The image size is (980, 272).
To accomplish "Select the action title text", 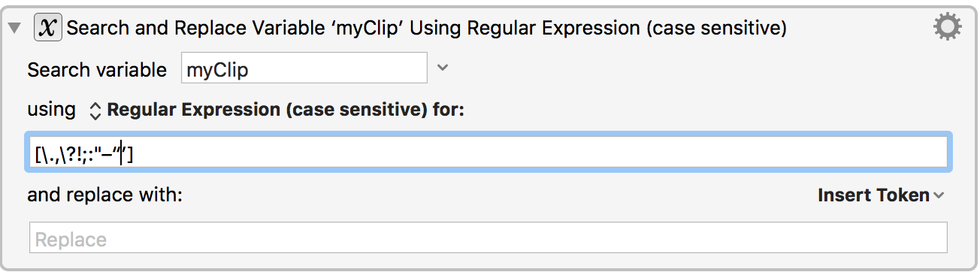I will (x=427, y=29).
